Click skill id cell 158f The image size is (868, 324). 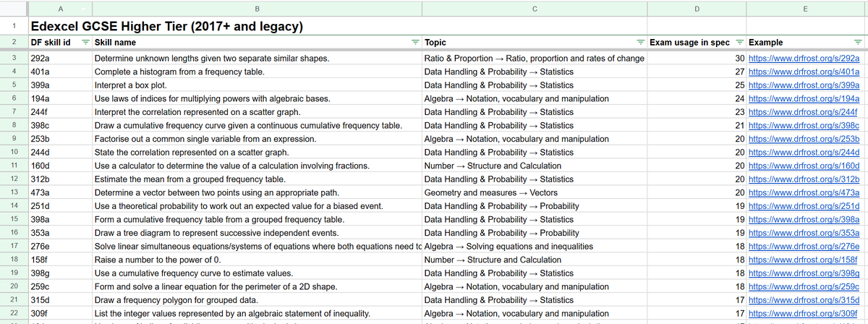[x=60, y=260]
